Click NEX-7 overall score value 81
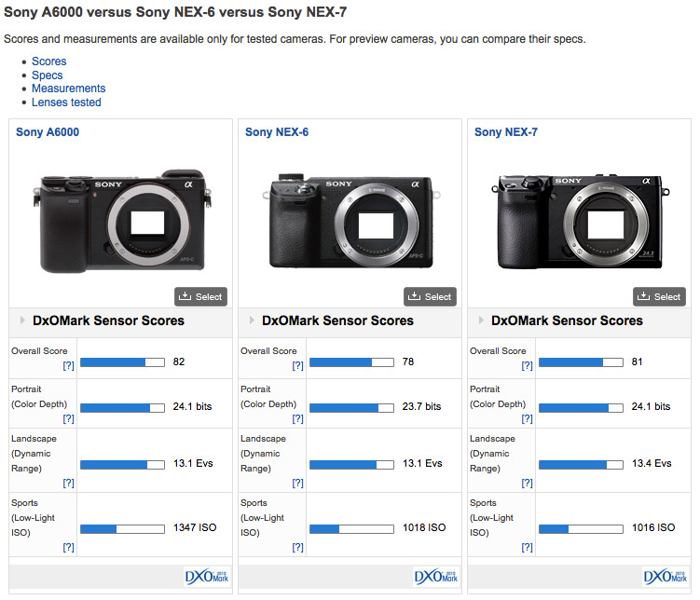The image size is (700, 600). point(637,361)
